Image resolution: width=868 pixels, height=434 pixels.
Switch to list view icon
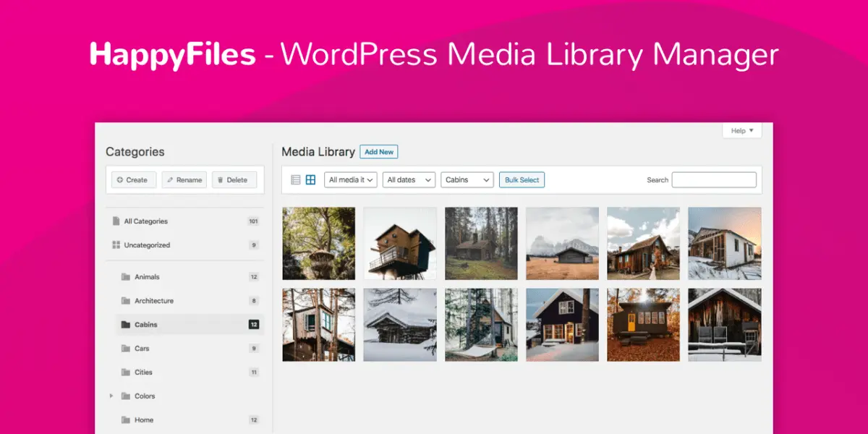(295, 180)
